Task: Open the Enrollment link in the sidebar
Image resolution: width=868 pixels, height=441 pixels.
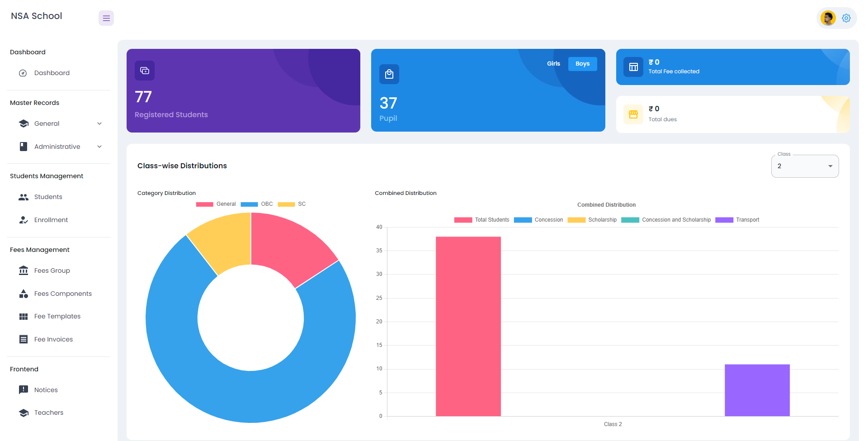Action: tap(51, 220)
